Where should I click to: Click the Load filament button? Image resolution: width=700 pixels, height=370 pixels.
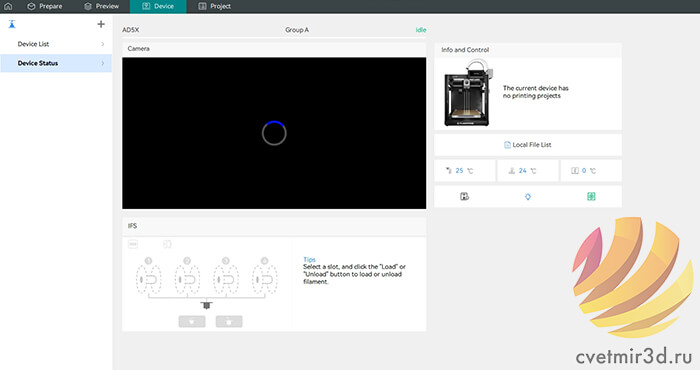pyautogui.click(x=192, y=321)
